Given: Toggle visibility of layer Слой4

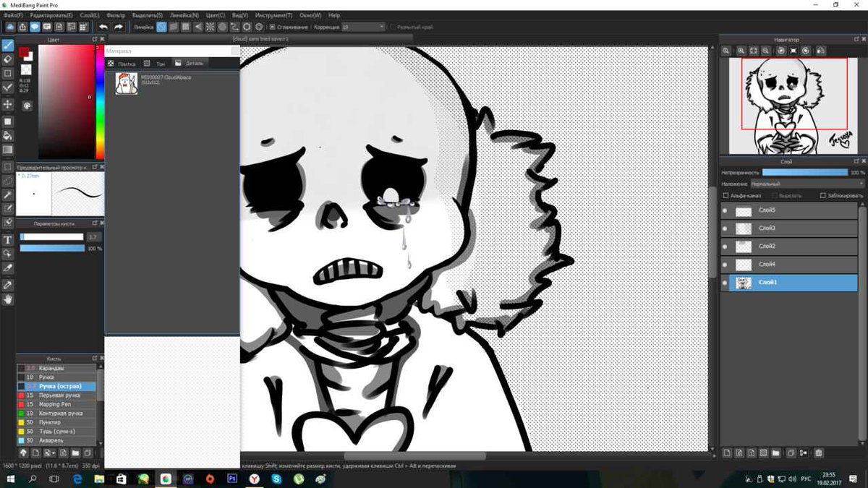Looking at the screenshot, I should pyautogui.click(x=726, y=265).
